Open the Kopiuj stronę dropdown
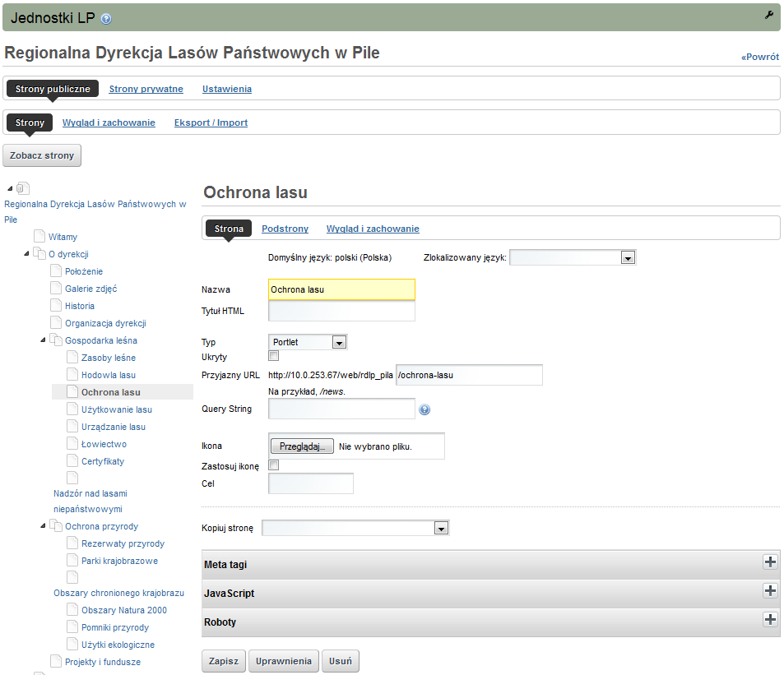Image resolution: width=784 pixels, height=675 pixels. click(x=355, y=528)
